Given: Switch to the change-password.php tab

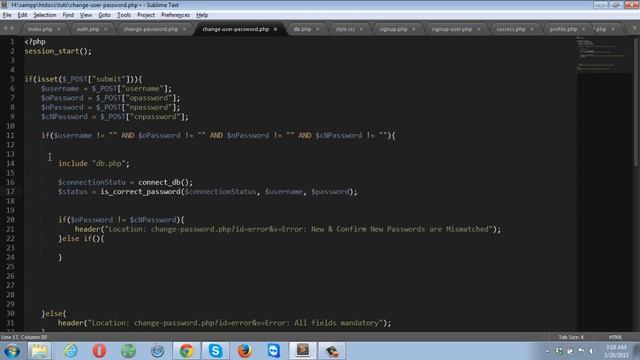Looking at the screenshot, I should pos(151,29).
